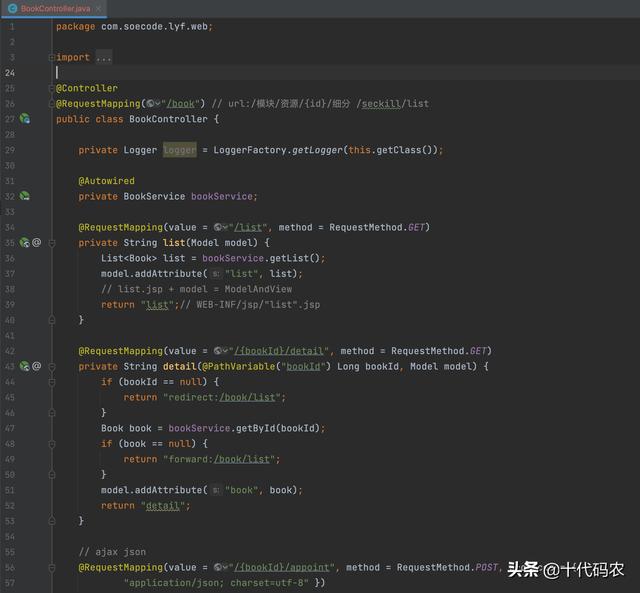Click the getById method call
Screen dimensions: 640x593
(x=256, y=428)
